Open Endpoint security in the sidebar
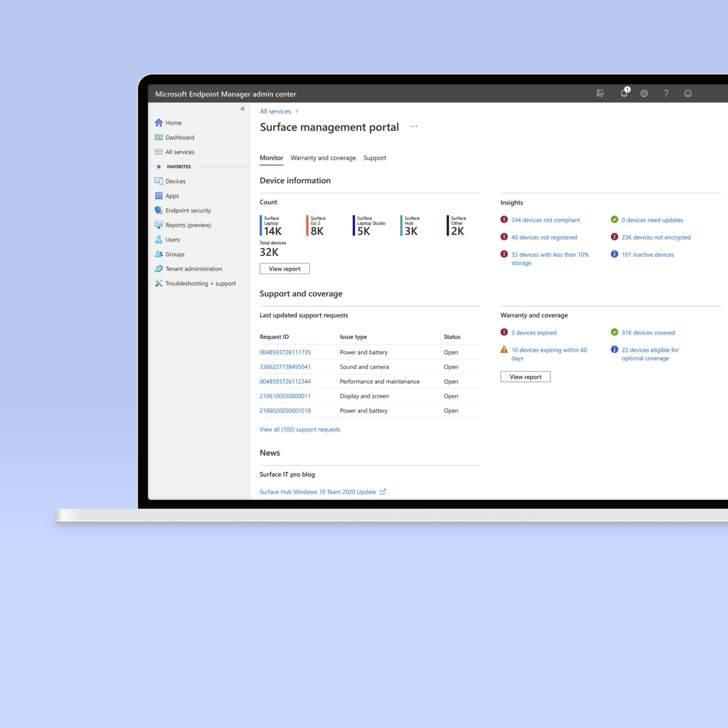The image size is (728, 728). 189,210
